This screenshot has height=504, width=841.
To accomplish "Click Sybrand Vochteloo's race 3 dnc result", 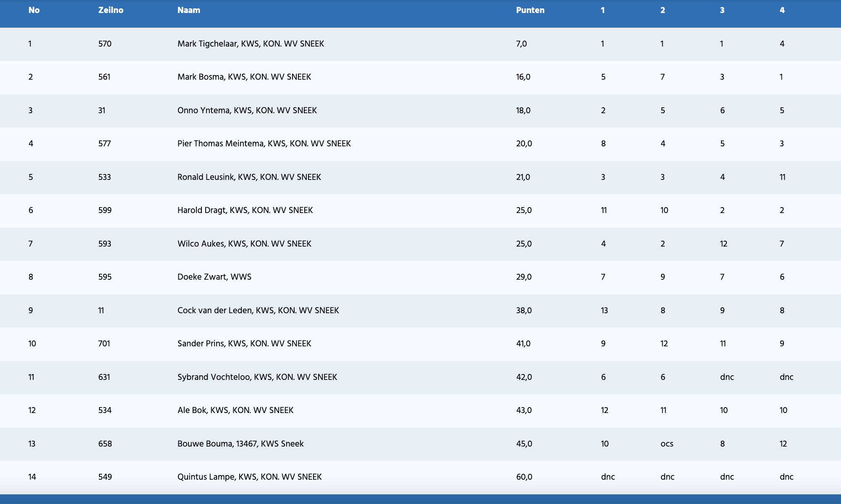I will pyautogui.click(x=727, y=377).
